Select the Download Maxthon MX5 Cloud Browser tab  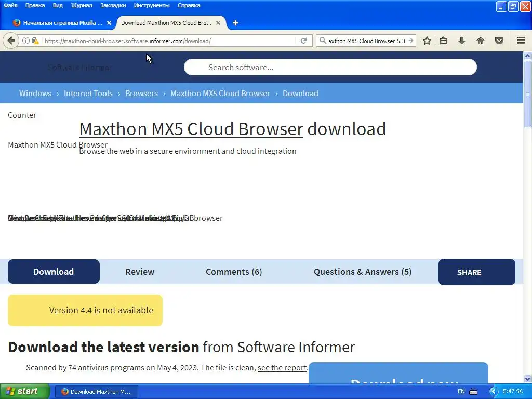point(166,23)
